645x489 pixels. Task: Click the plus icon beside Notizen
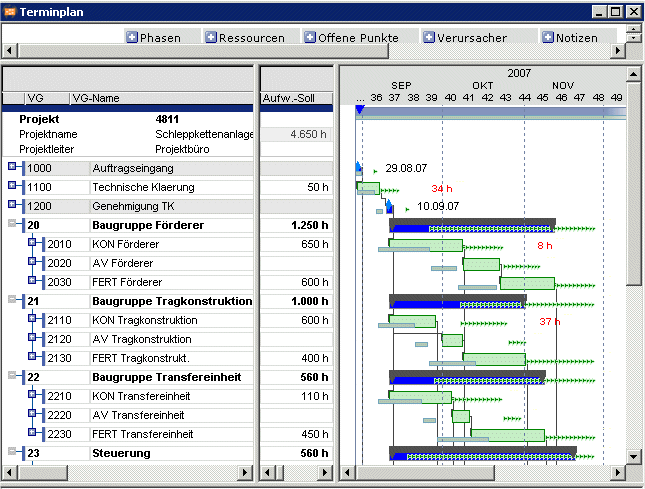click(x=548, y=37)
